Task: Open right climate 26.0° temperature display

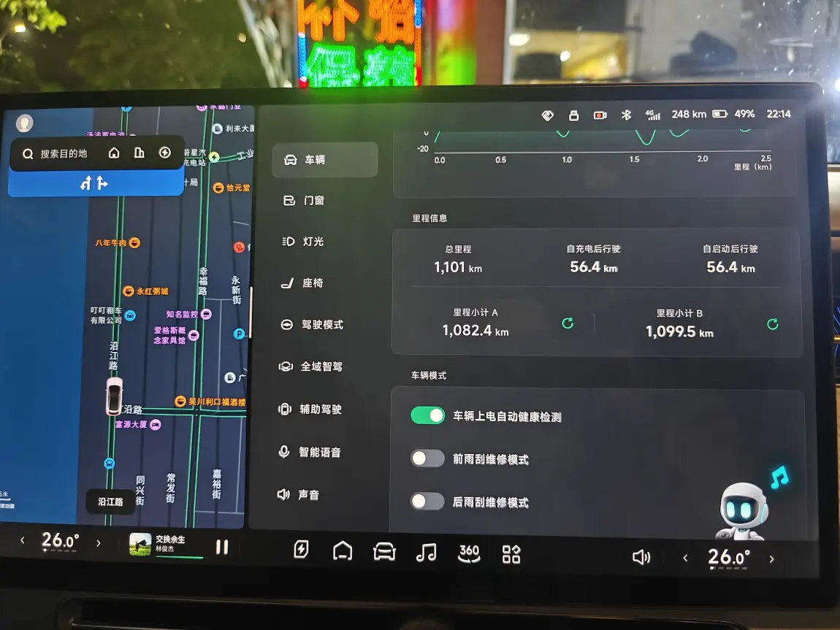Action: (728, 557)
